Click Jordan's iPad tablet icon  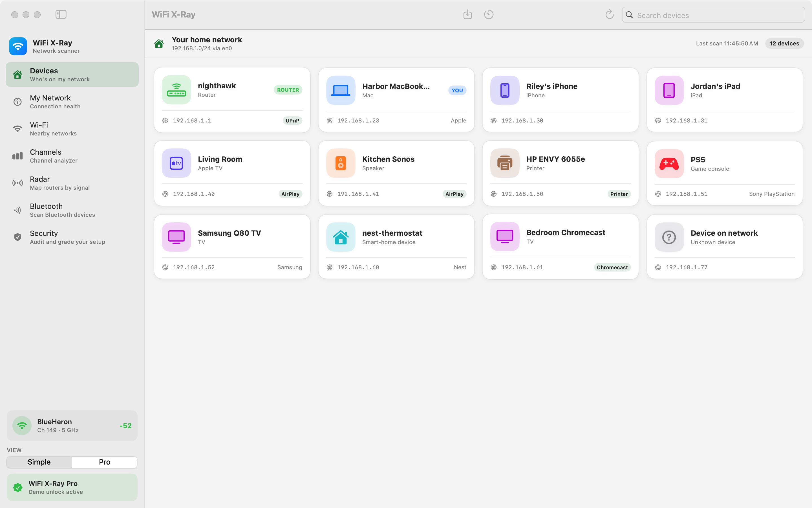[669, 90]
